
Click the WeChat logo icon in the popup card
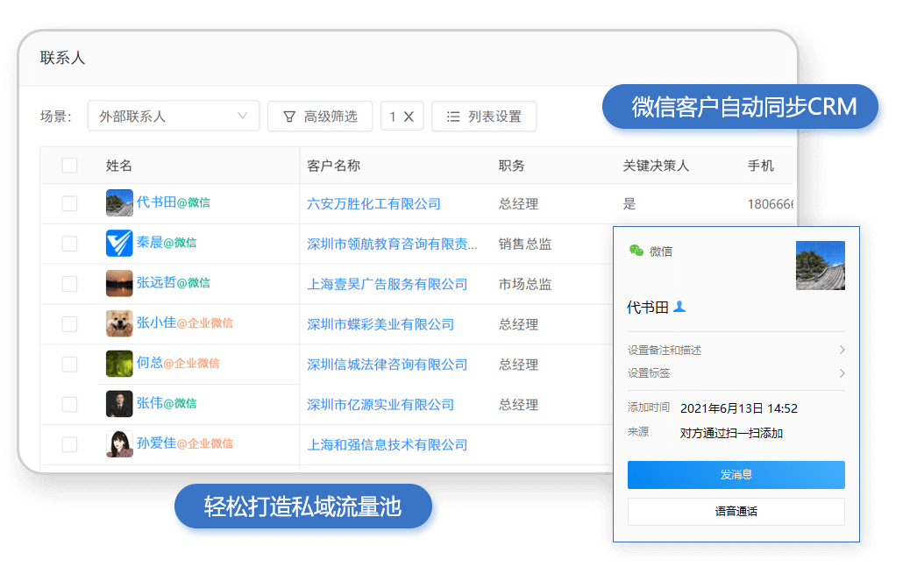click(x=636, y=251)
